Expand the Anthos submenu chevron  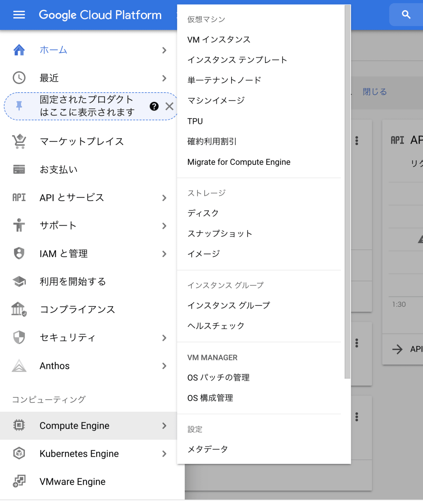pos(164,366)
